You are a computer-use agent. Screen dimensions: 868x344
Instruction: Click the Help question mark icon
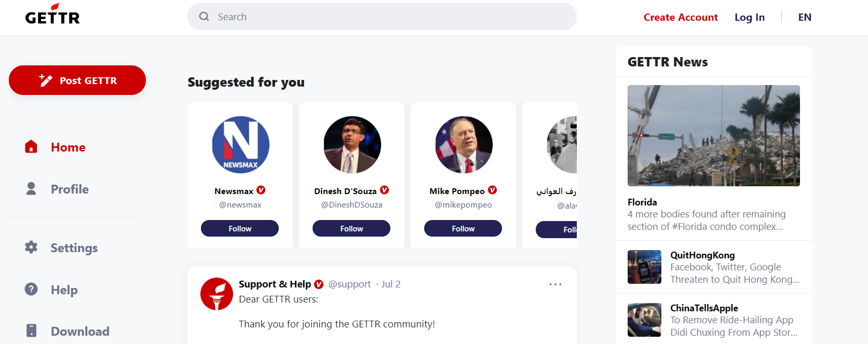click(31, 289)
